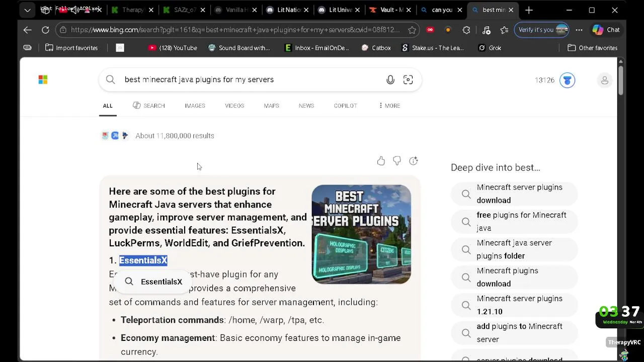Expand the Other favorites folder
Image resolution: width=644 pixels, height=362 pixels.
(592, 48)
